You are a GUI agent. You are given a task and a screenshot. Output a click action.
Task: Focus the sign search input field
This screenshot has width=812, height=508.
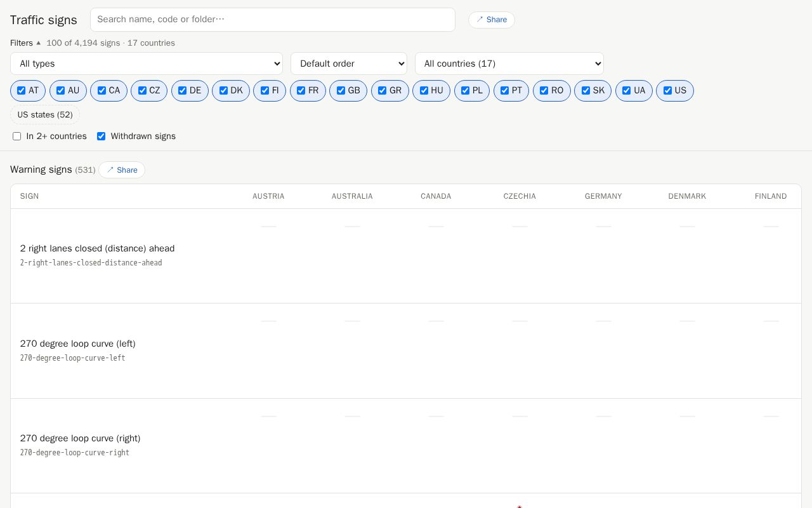(273, 20)
